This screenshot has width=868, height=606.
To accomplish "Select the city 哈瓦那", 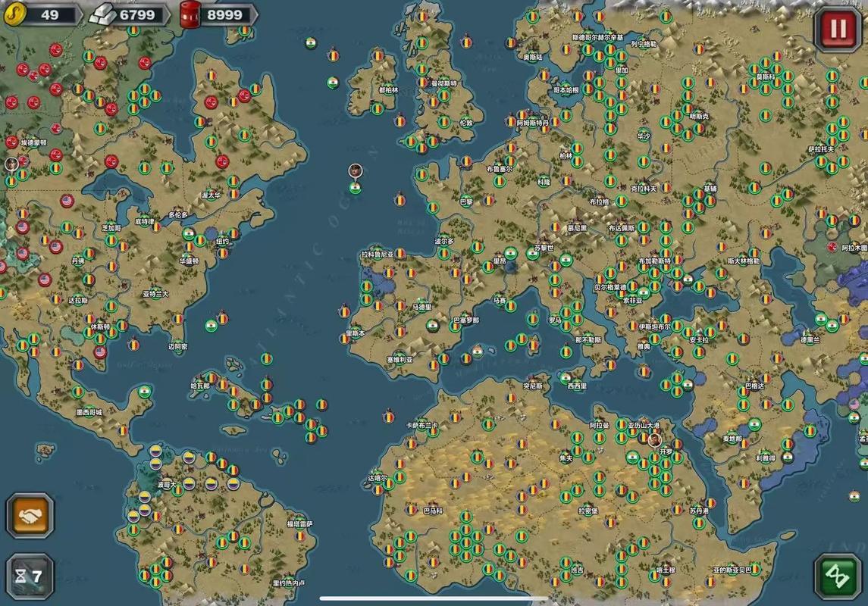I will click(x=200, y=386).
